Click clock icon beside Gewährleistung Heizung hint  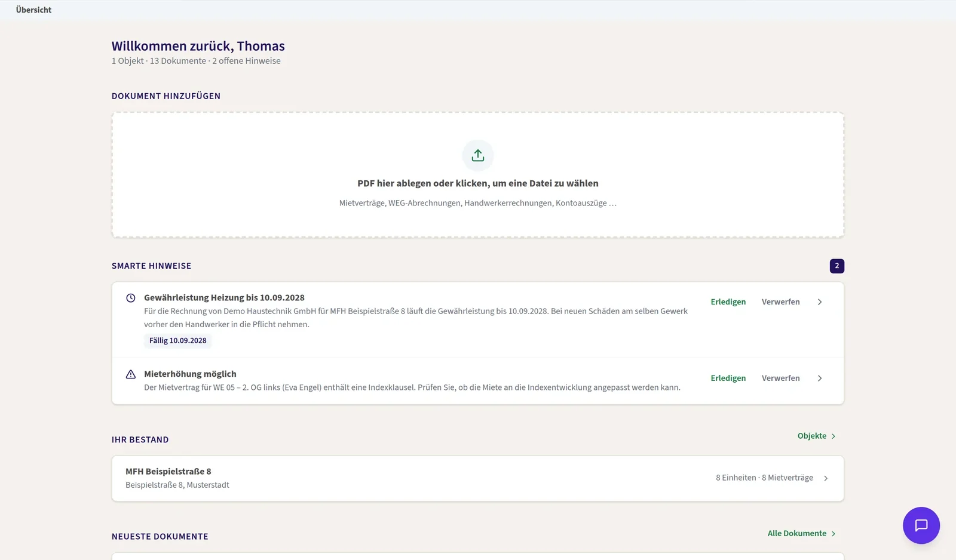pos(130,298)
